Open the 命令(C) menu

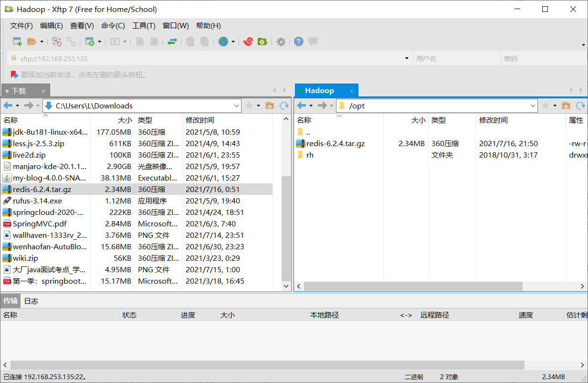click(x=113, y=26)
